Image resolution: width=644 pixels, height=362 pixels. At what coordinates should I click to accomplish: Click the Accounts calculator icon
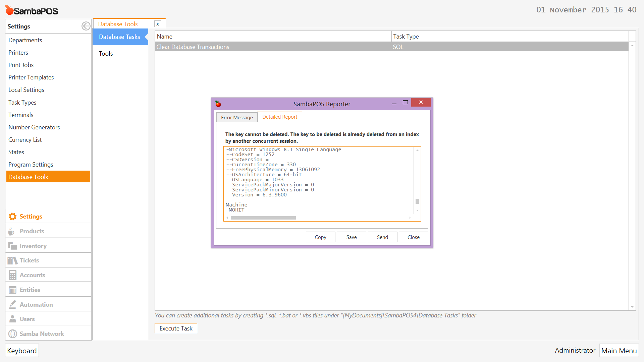(12, 275)
